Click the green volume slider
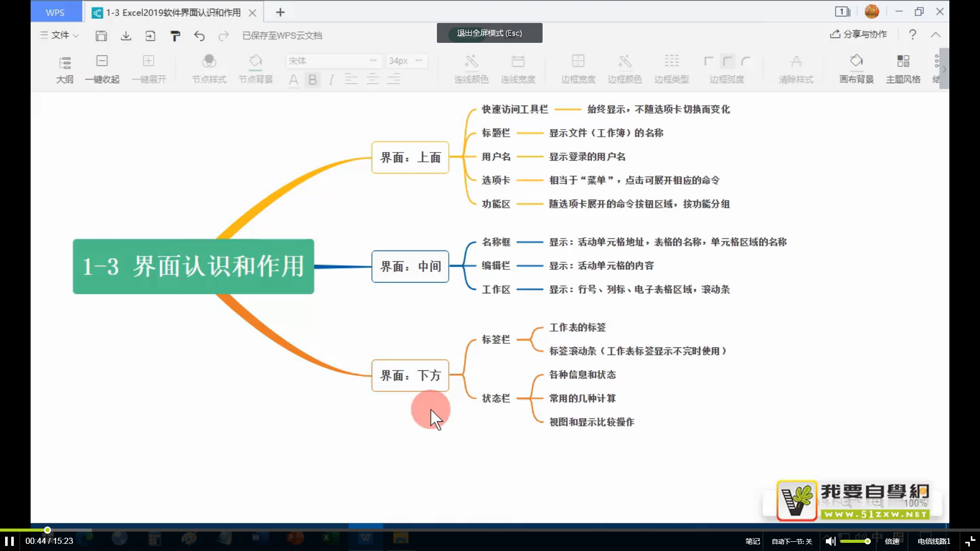 (x=854, y=541)
